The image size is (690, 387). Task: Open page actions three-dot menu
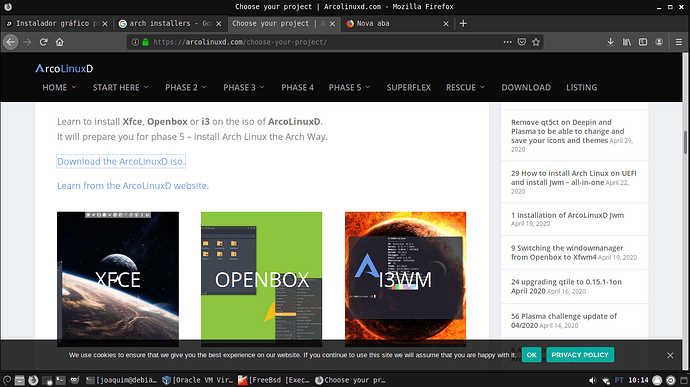pyautogui.click(x=507, y=42)
